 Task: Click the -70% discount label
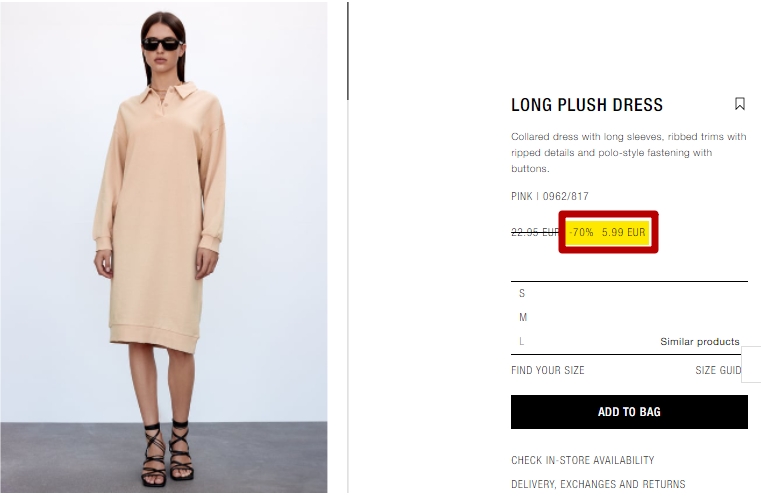click(581, 233)
